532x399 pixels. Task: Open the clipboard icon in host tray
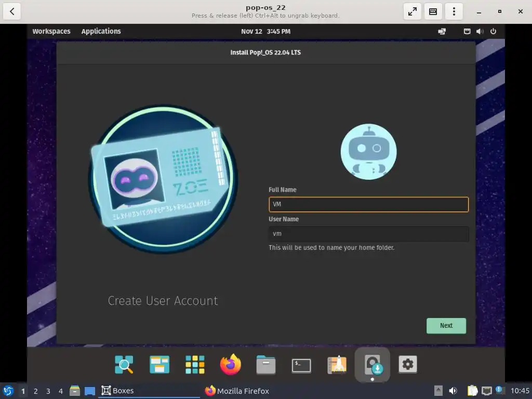click(x=472, y=391)
